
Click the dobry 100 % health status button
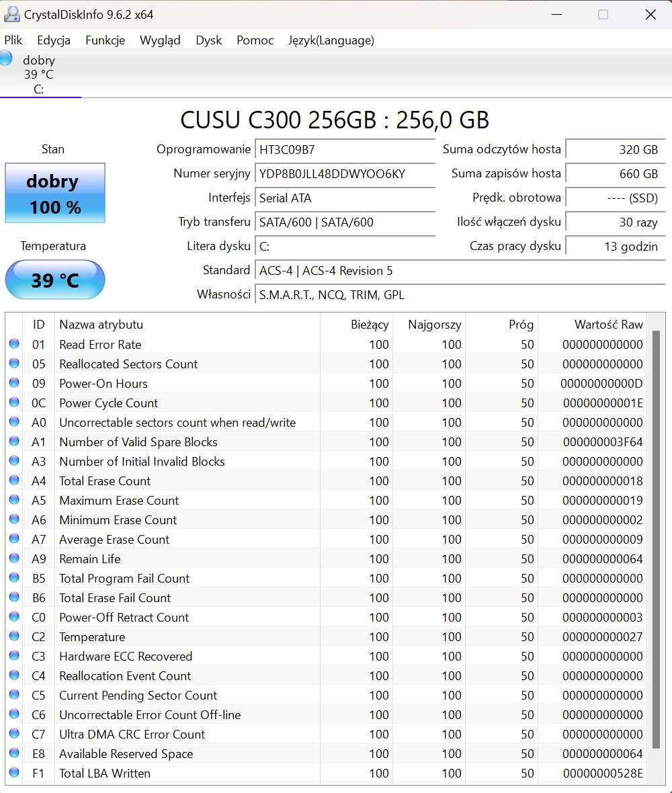(55, 193)
